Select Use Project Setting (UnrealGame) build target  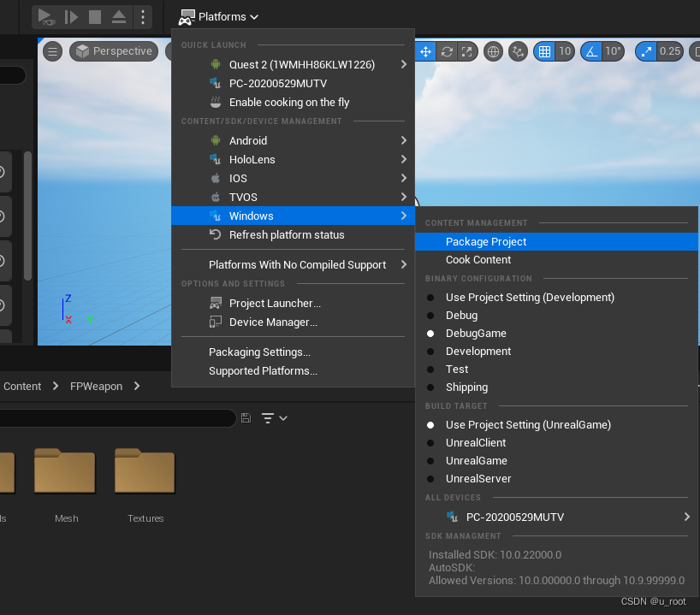click(x=556, y=425)
